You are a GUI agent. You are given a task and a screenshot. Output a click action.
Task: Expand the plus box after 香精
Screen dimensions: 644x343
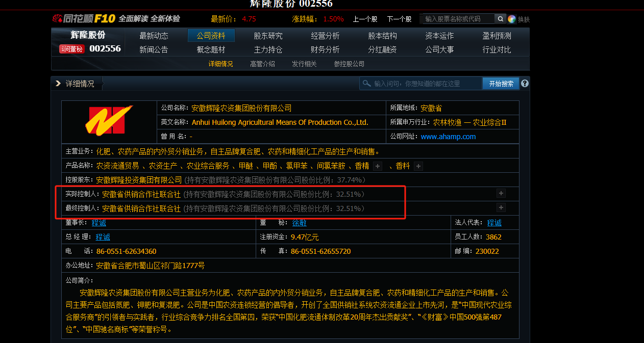pyautogui.click(x=378, y=166)
